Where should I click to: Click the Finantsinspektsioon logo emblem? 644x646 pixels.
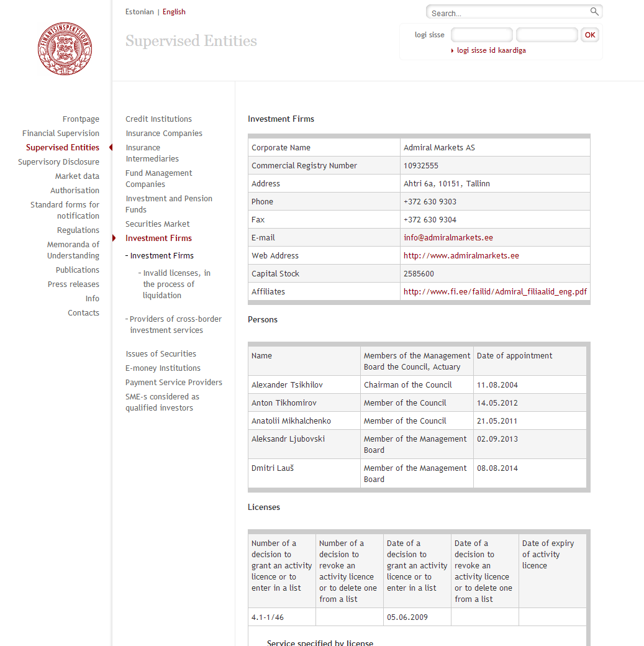coord(65,48)
